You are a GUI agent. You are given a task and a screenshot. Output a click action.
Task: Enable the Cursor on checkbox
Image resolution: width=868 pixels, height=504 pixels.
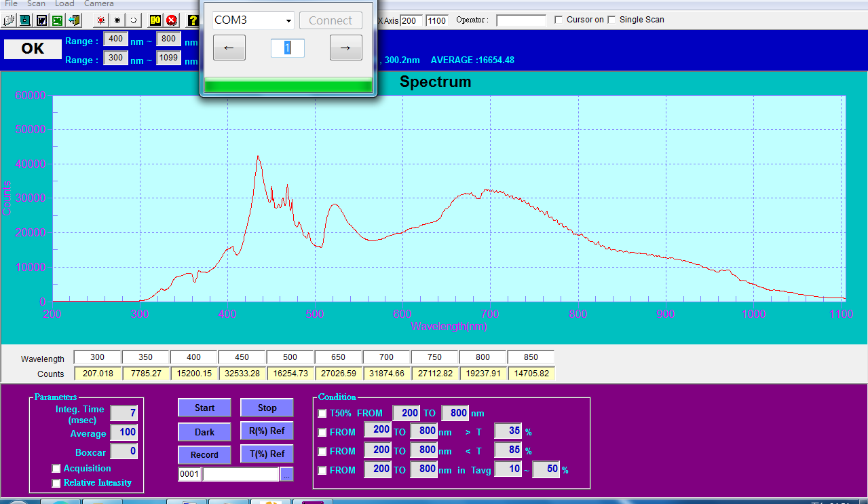(559, 20)
